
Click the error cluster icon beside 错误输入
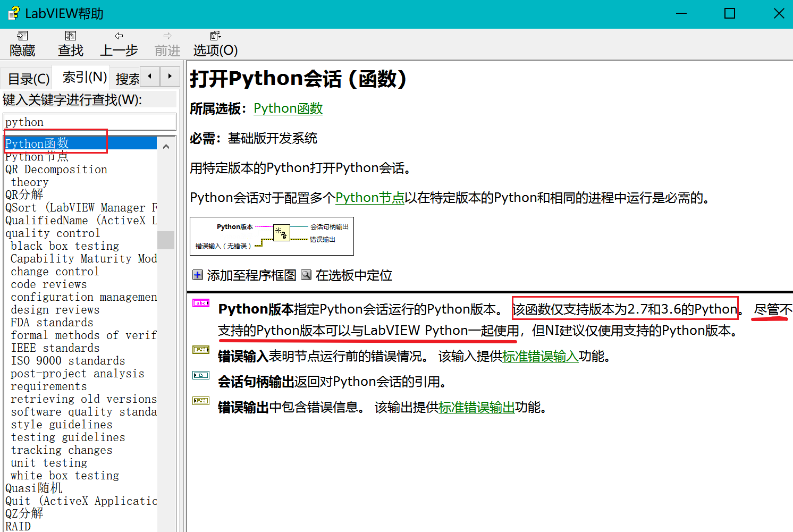pyautogui.click(x=201, y=350)
